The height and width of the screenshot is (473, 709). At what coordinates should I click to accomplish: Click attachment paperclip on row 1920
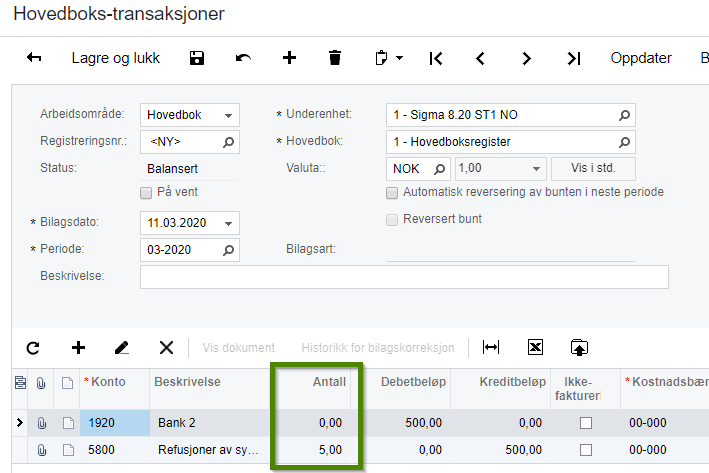[41, 424]
